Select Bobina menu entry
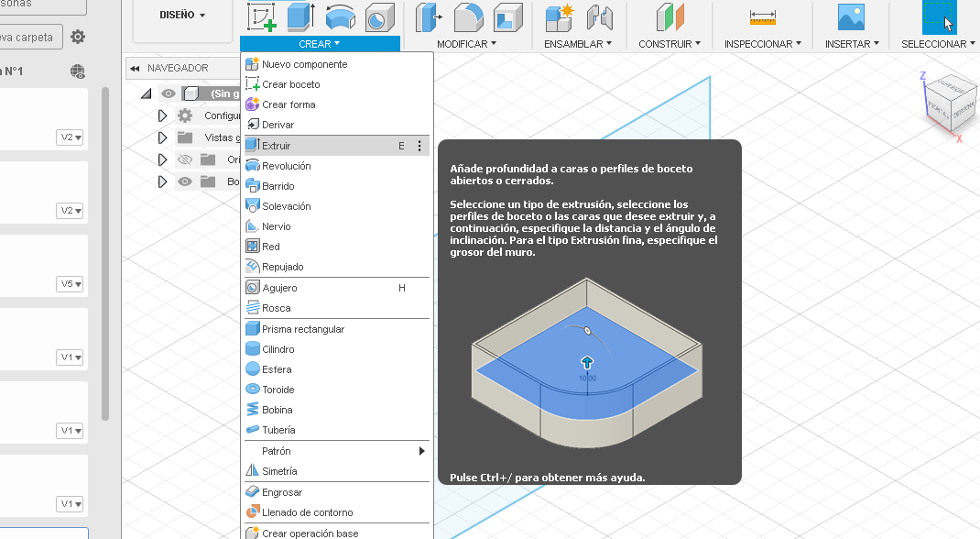 tap(336, 410)
